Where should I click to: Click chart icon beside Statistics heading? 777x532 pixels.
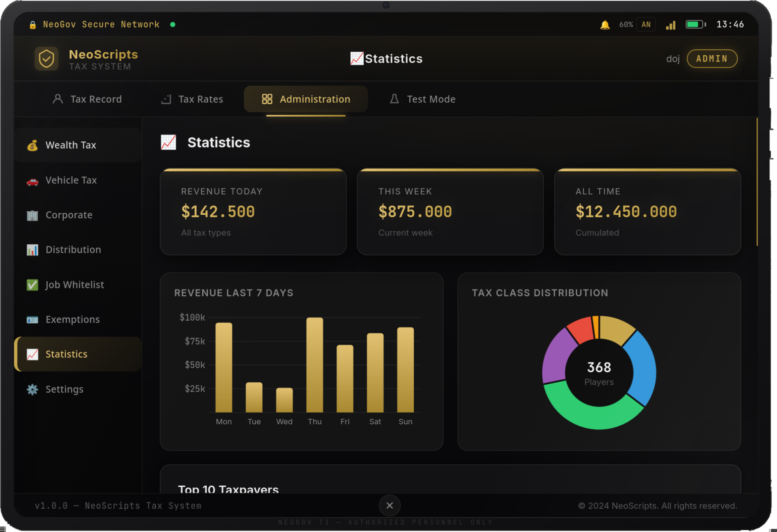coord(168,142)
